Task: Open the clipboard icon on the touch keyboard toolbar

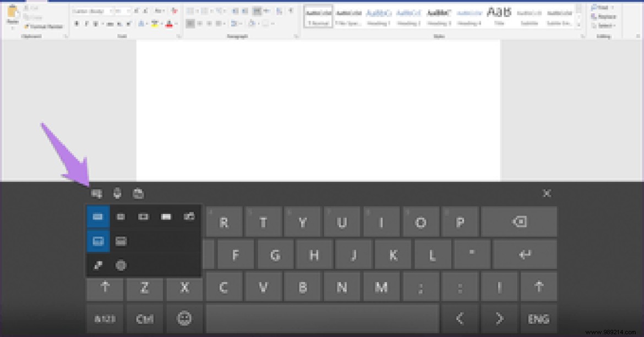Action: (x=138, y=194)
